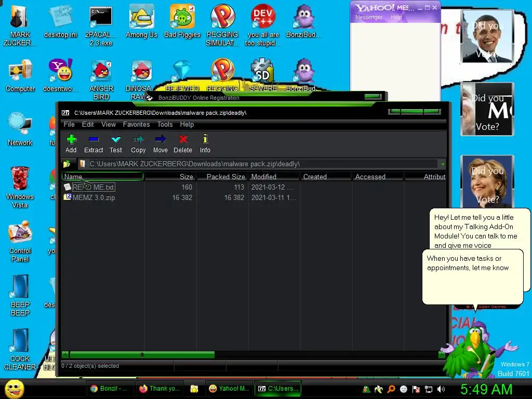
Task: Run Test on archive via toolbar
Action: coord(116,143)
